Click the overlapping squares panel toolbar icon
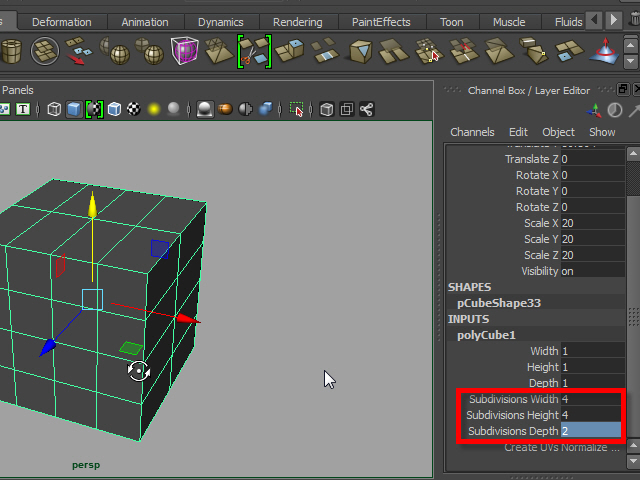This screenshot has width=640, height=480. (x=347, y=109)
